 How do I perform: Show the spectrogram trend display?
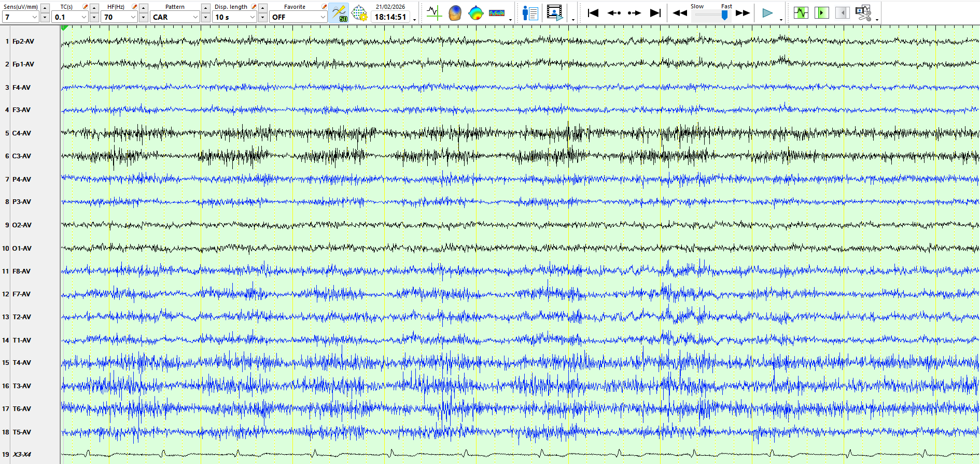pyautogui.click(x=496, y=13)
